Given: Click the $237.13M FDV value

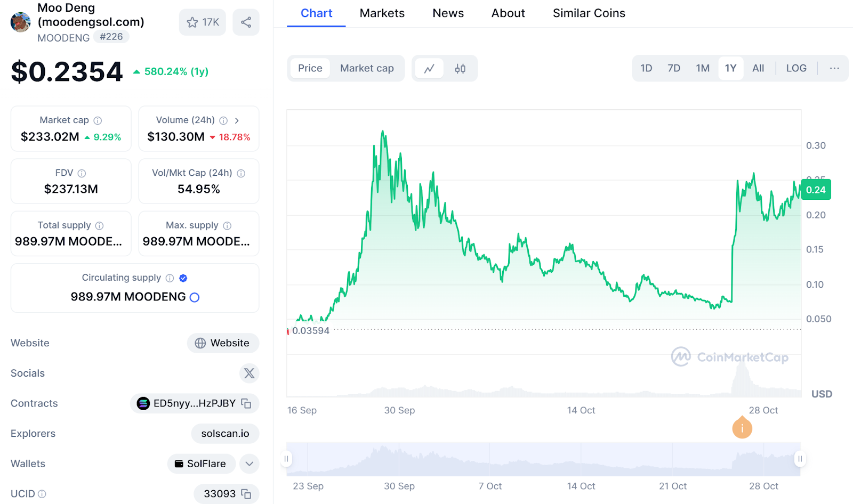Looking at the screenshot, I should tap(71, 189).
